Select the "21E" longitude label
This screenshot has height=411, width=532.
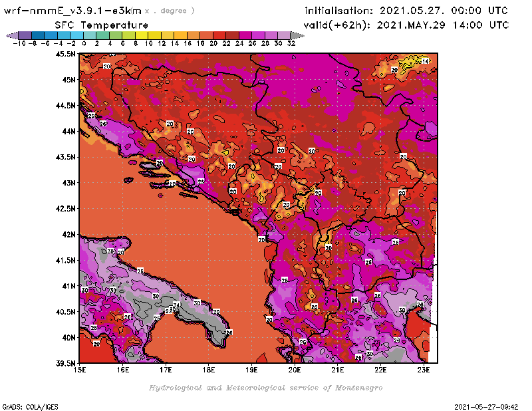pos(338,370)
